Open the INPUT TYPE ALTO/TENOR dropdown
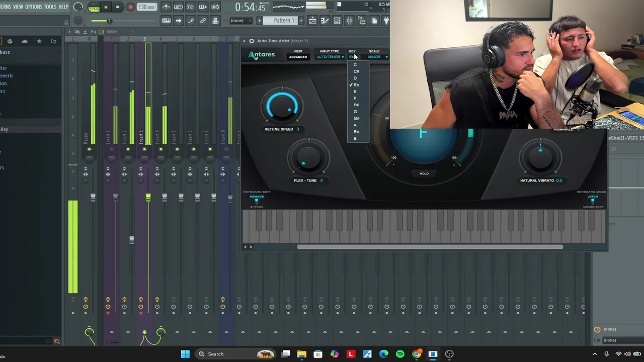Screen dimensions: 644x362 [x=330, y=57]
